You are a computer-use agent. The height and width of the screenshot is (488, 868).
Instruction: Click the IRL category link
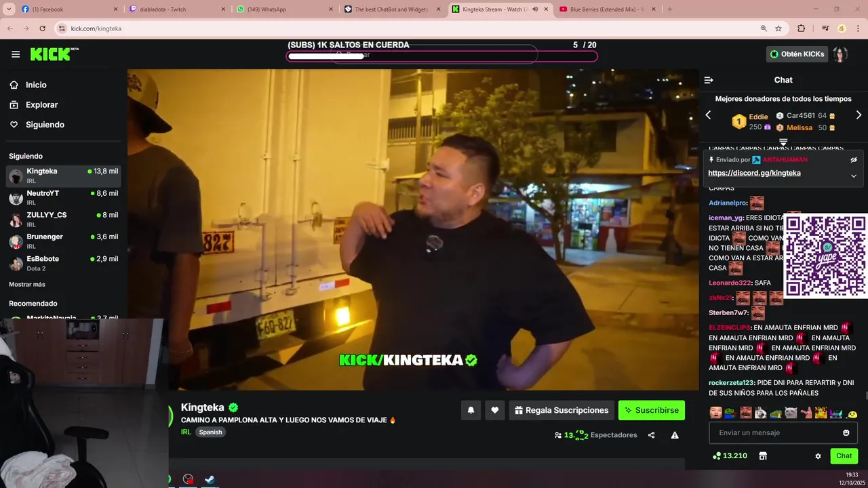(186, 432)
